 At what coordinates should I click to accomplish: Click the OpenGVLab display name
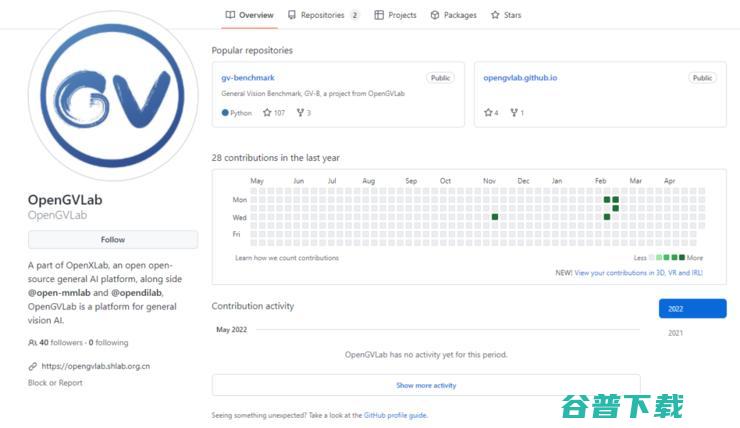tap(65, 200)
